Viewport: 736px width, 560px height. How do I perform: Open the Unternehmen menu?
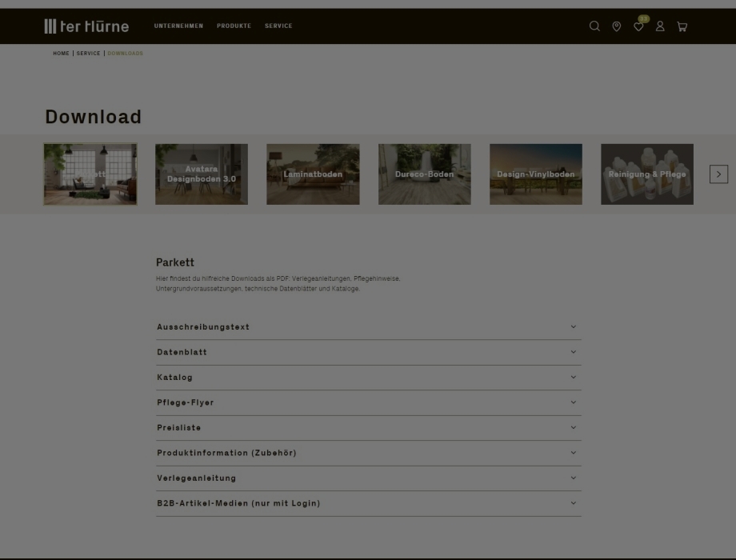point(178,26)
